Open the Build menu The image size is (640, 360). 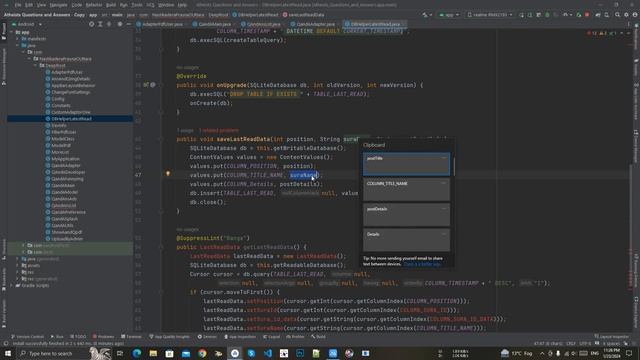pos(111,5)
